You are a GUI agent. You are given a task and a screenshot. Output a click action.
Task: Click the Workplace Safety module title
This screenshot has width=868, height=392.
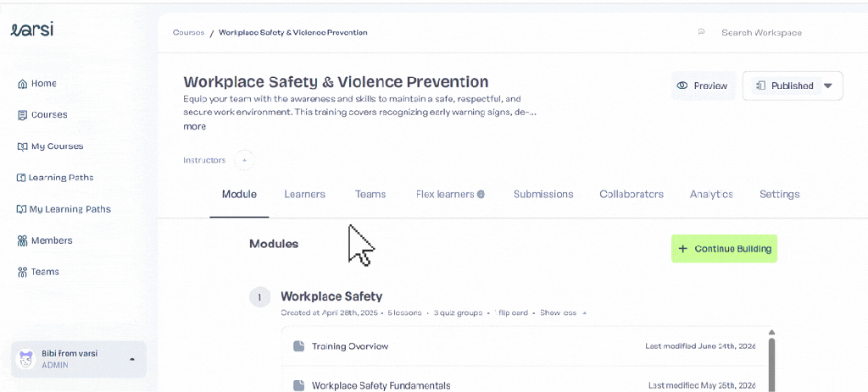coord(331,296)
